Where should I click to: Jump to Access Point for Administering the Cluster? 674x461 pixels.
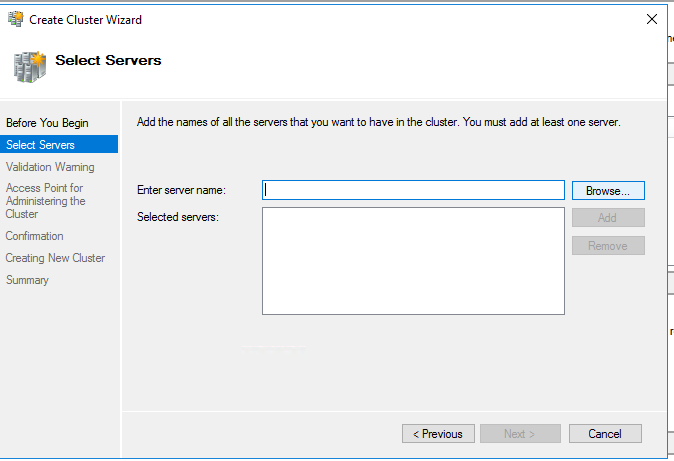45,201
